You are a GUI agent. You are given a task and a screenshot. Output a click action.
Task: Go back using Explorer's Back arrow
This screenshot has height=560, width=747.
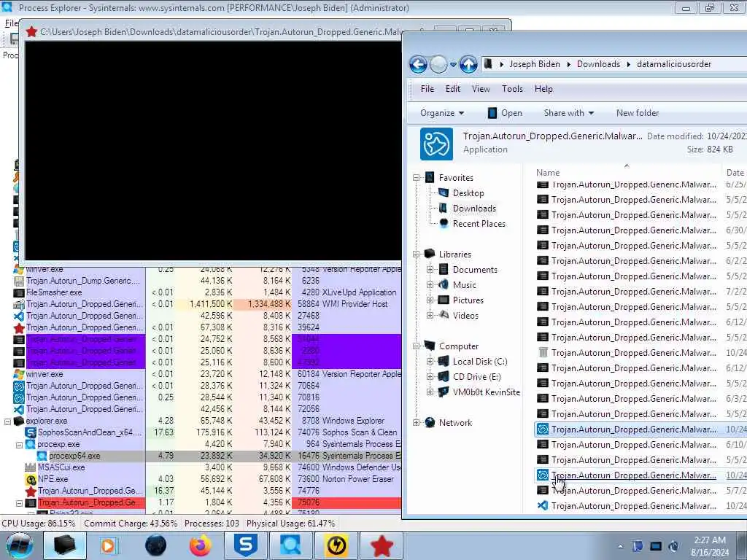[418, 64]
